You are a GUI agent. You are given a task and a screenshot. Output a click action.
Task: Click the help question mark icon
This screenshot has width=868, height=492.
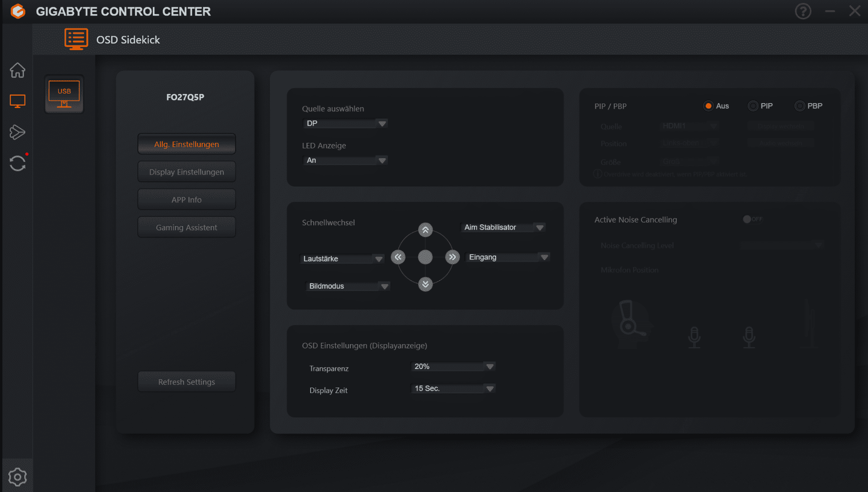(803, 11)
